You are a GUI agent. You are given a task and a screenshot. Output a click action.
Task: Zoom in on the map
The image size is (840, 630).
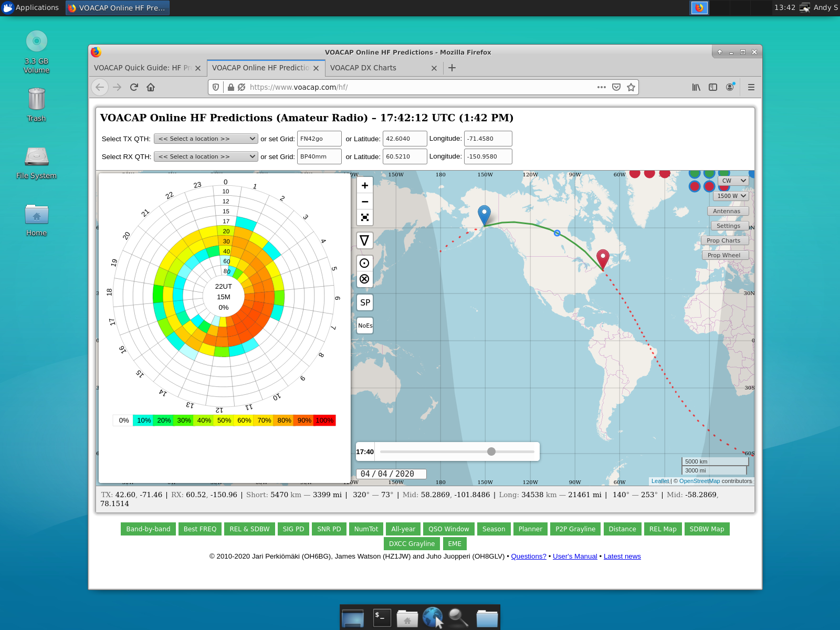click(x=365, y=185)
